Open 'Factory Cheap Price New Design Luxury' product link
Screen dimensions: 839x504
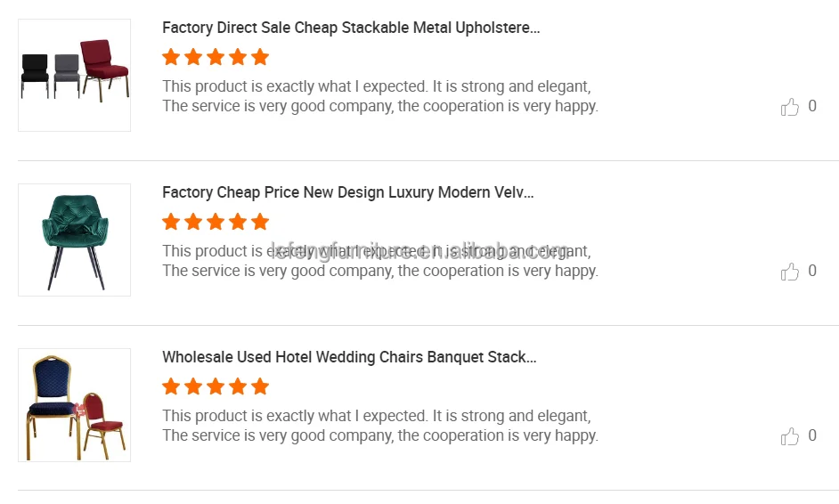click(347, 192)
